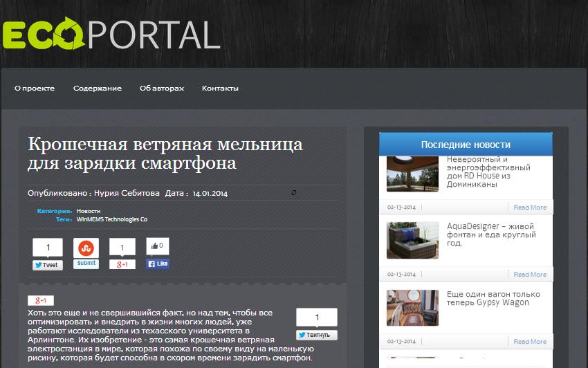Open the Новости category link
Screen dimensions: 588x368
coord(89,211)
